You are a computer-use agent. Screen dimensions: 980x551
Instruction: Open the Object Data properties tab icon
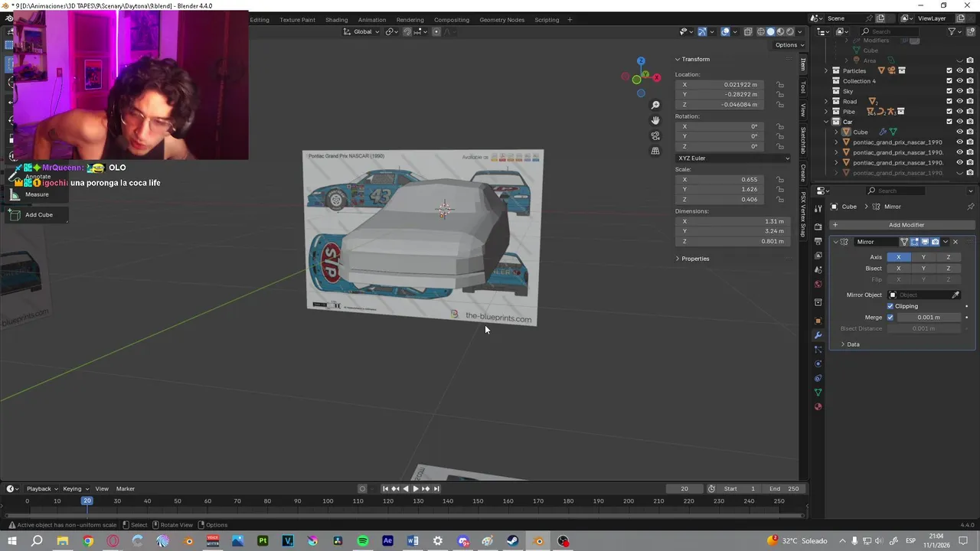click(818, 393)
